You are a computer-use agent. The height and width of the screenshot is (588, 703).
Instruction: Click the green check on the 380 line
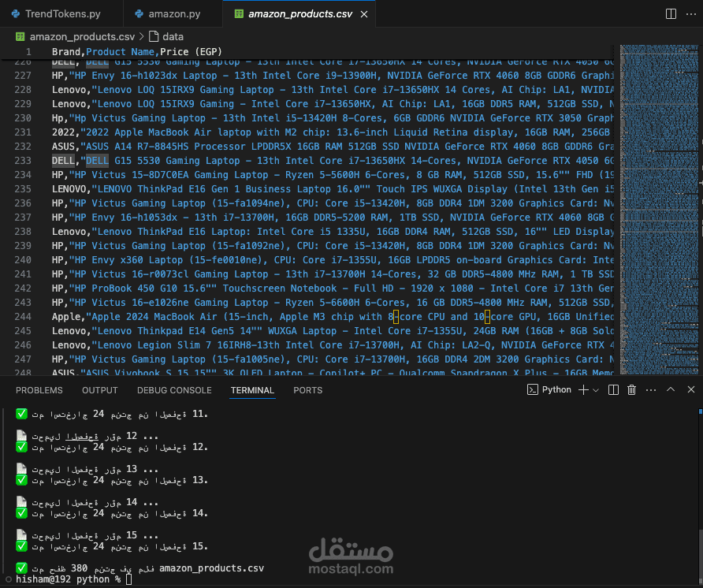[21, 568]
